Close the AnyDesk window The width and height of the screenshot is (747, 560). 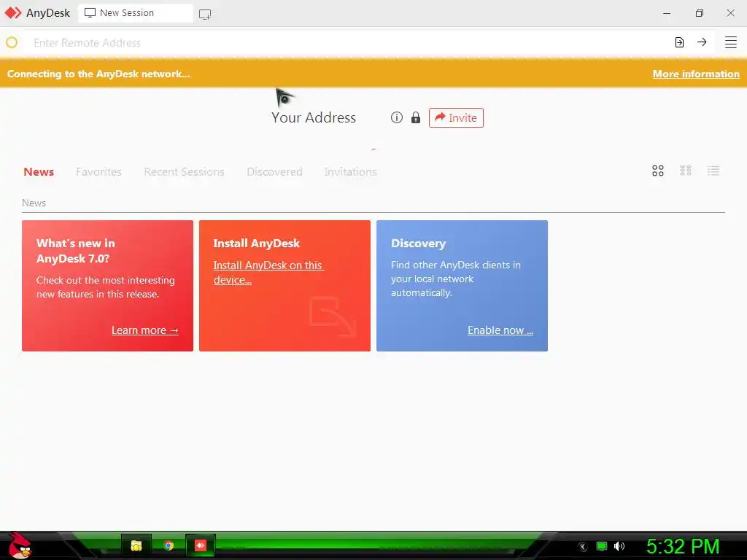[730, 13]
